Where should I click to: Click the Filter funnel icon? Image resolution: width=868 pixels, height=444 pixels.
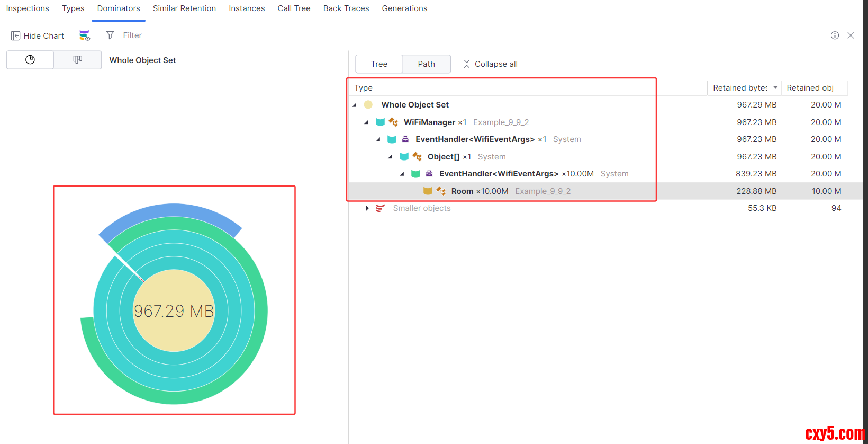(110, 35)
